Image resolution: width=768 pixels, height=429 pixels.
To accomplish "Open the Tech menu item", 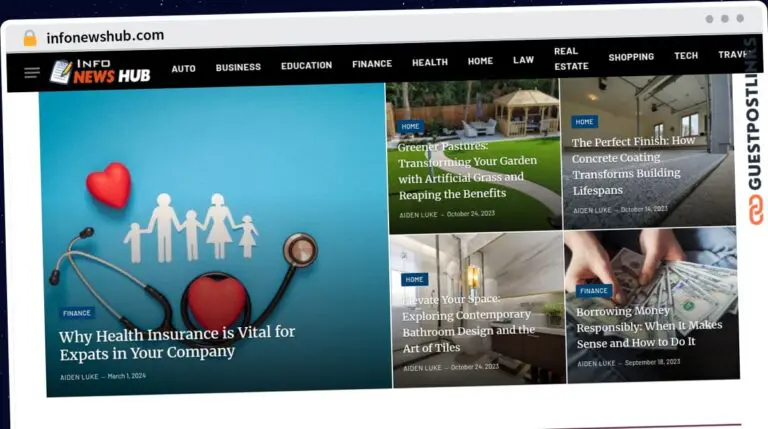I will point(686,56).
